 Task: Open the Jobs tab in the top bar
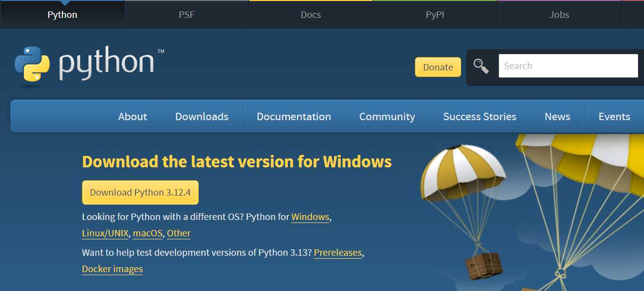[x=559, y=14]
